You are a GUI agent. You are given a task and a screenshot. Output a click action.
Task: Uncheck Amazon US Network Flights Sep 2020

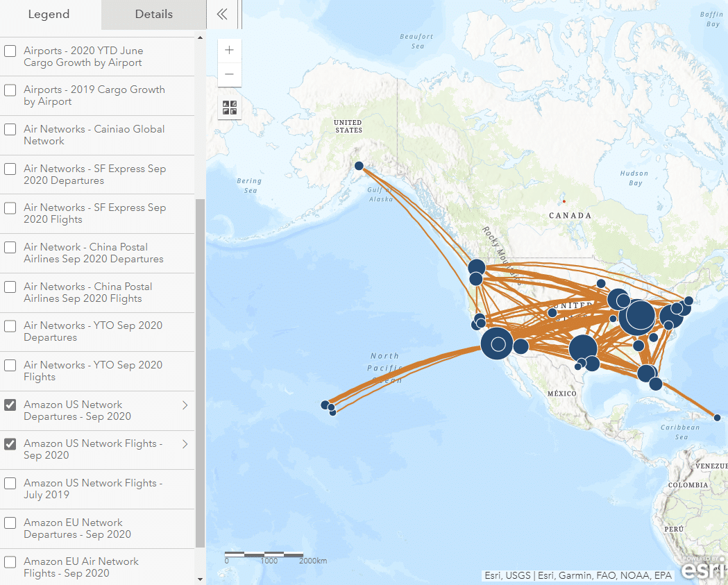[10, 443]
